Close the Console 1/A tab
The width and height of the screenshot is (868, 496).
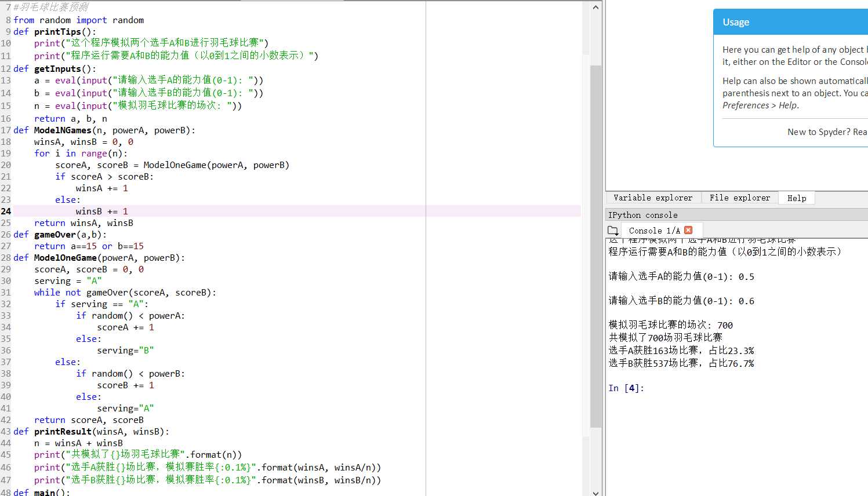coord(688,230)
